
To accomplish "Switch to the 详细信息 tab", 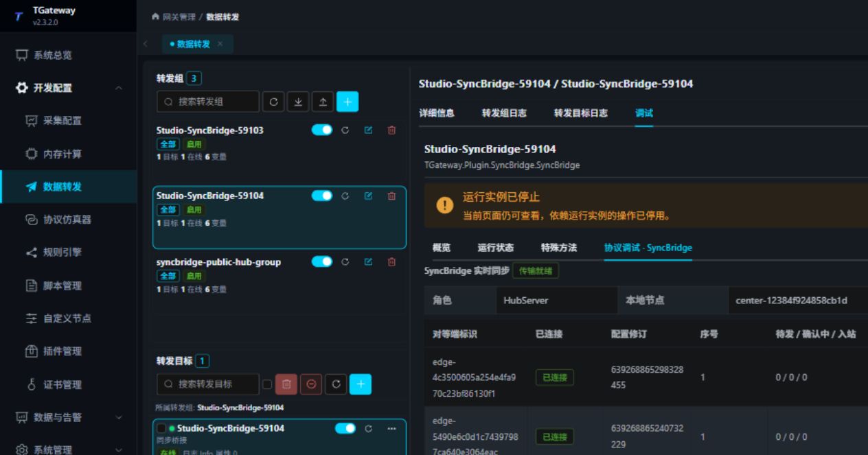I will [x=437, y=113].
